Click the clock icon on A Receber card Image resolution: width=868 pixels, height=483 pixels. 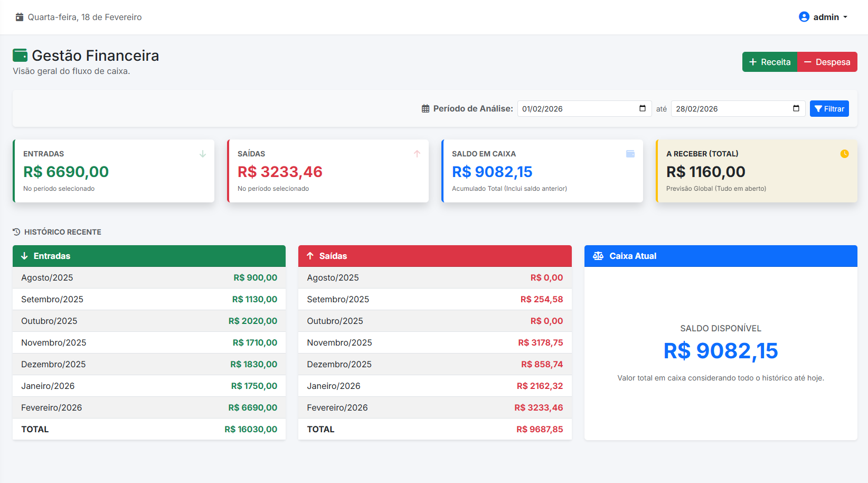(845, 154)
